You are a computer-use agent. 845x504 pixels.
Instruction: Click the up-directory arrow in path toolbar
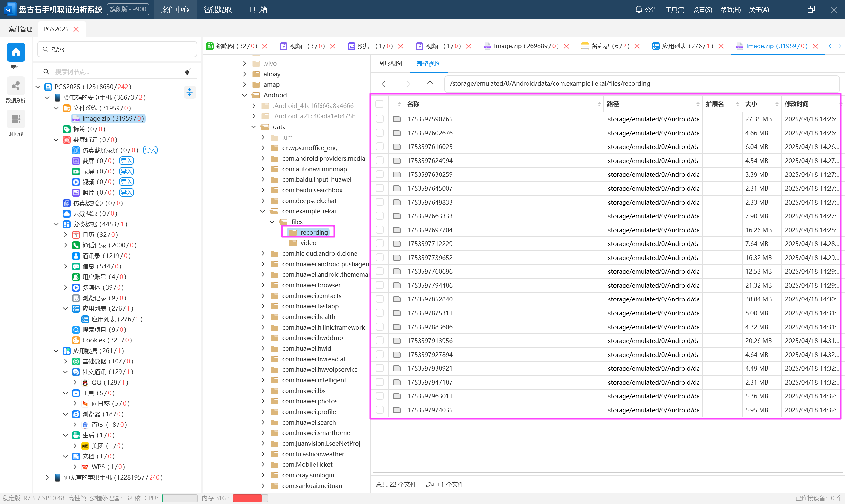(x=430, y=84)
